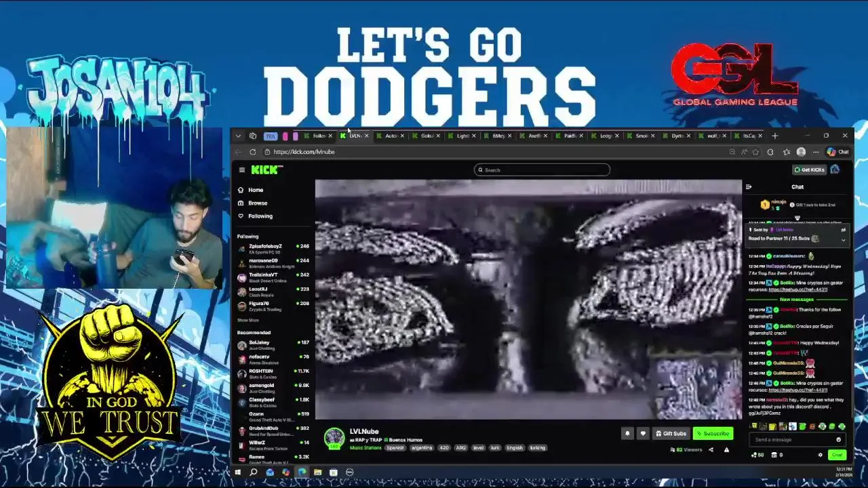The image size is (868, 488).
Task: Send message with green Chat button
Action: (837, 455)
